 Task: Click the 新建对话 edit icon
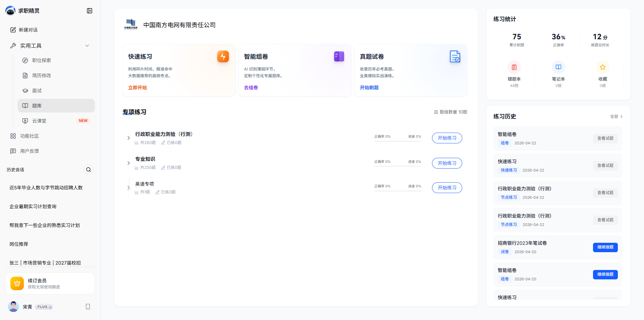[13, 30]
